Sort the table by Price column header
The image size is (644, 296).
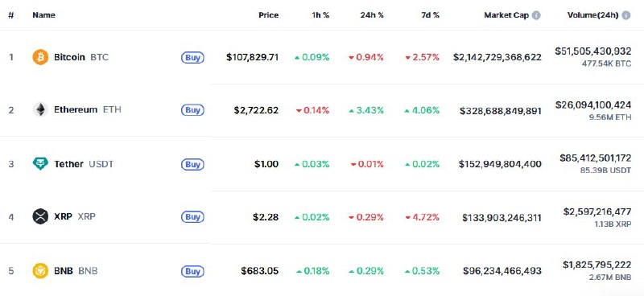point(268,15)
